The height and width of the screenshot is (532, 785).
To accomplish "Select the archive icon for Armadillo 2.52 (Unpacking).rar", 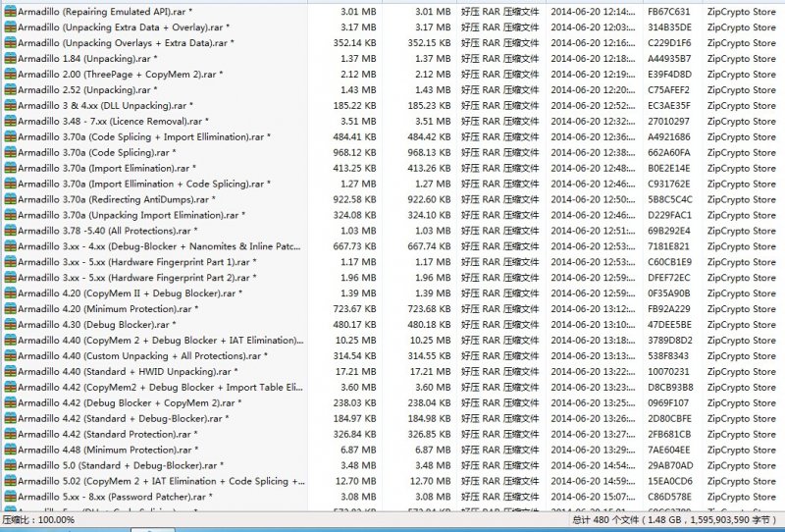I will point(10,89).
